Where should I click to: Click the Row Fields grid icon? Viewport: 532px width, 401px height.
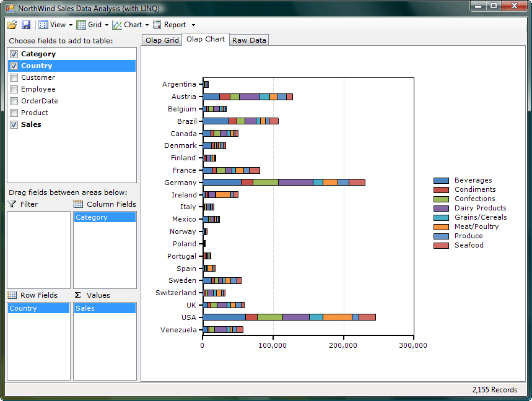pyautogui.click(x=12, y=295)
